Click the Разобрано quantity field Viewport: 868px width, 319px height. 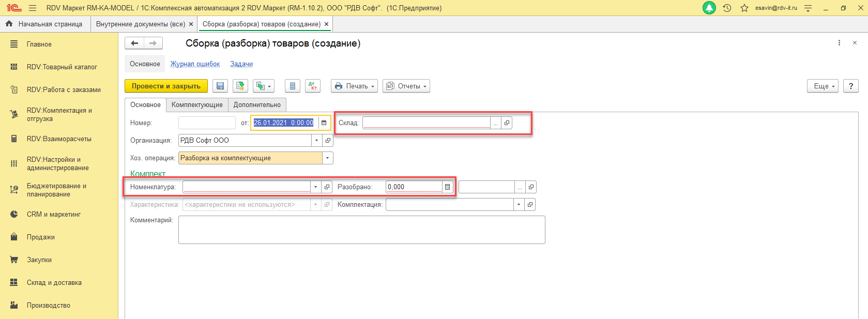coord(414,187)
